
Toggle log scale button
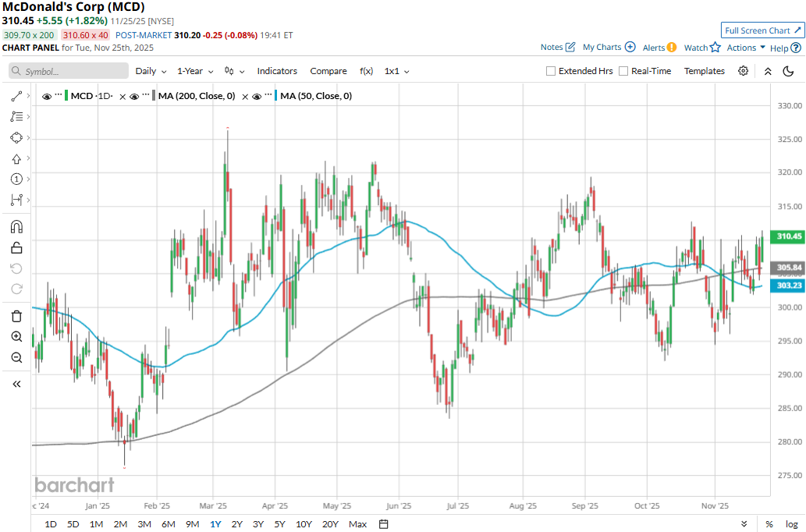pos(792,524)
